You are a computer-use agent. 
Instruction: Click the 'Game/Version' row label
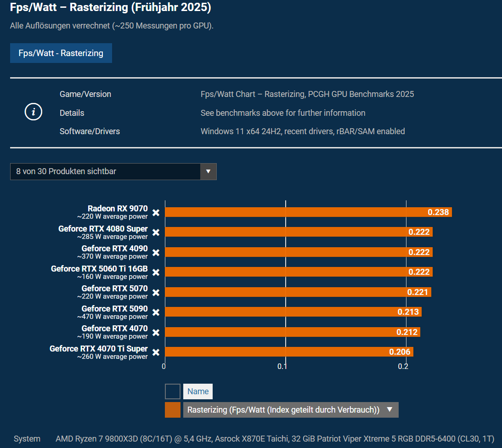click(85, 94)
